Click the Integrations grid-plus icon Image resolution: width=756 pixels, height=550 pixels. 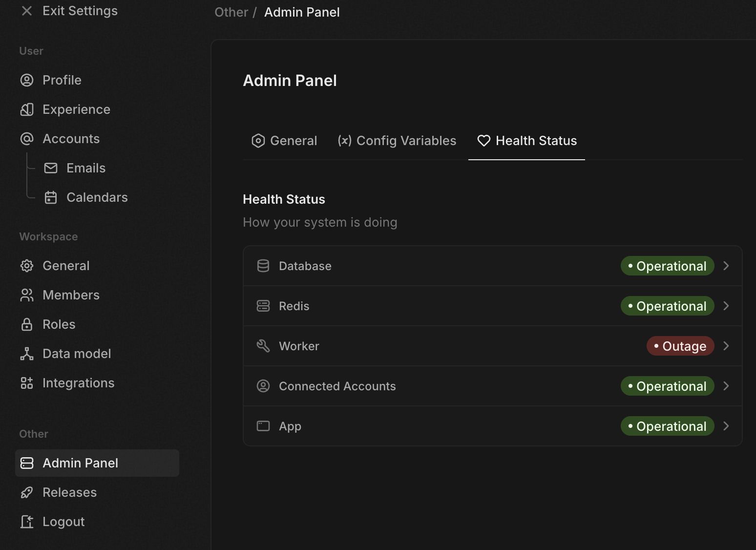(x=27, y=383)
